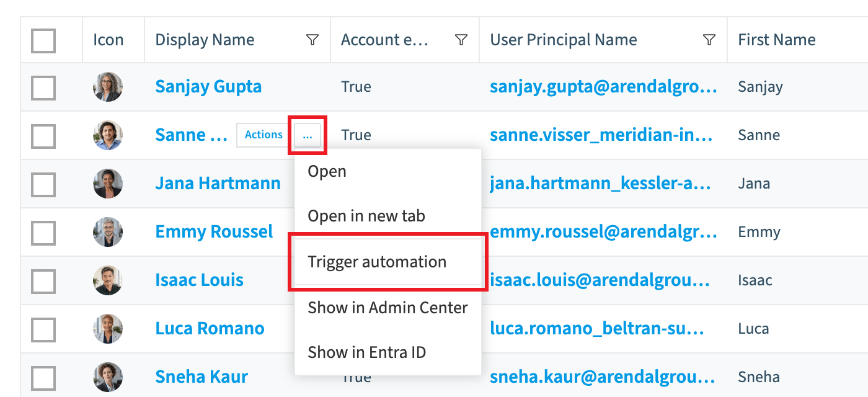Screen dimensions: 868x397
Task: Click the first name cell Sanjay
Action: pyautogui.click(x=760, y=87)
